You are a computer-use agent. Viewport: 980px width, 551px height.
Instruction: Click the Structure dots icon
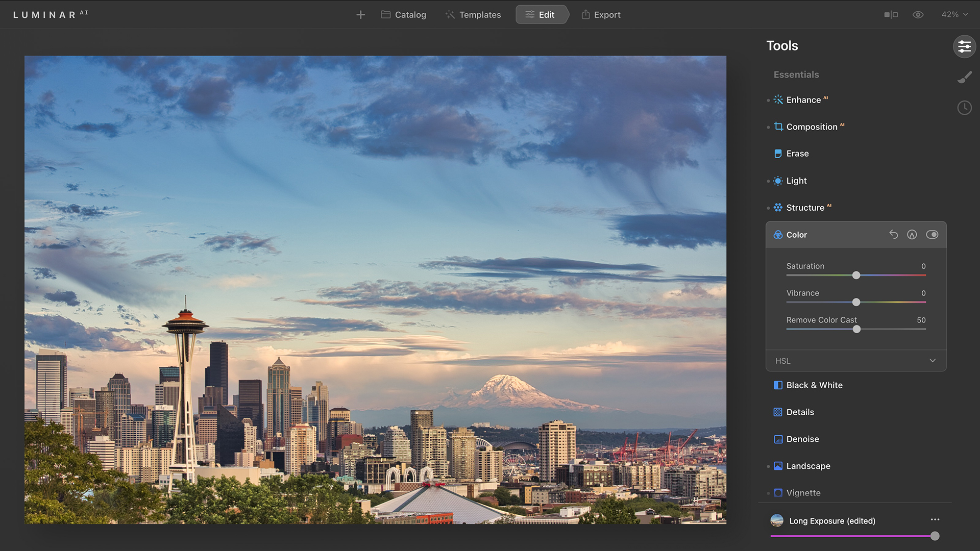point(778,208)
